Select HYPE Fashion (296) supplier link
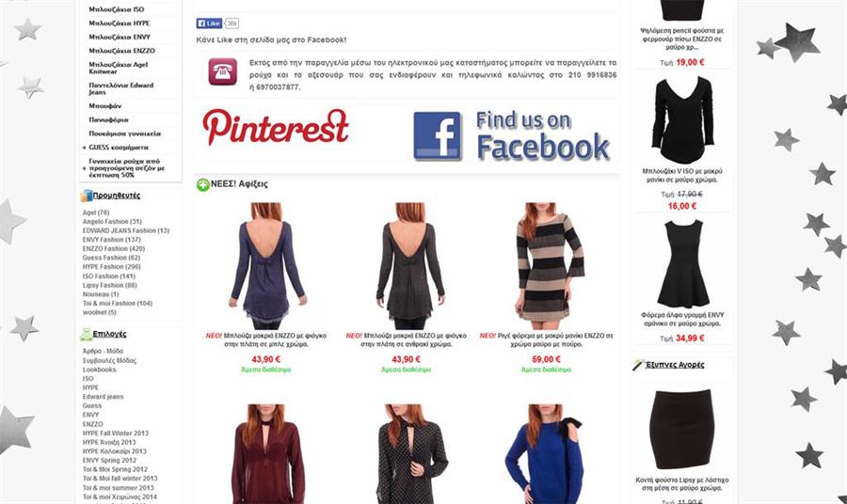847x504 pixels. (112, 267)
